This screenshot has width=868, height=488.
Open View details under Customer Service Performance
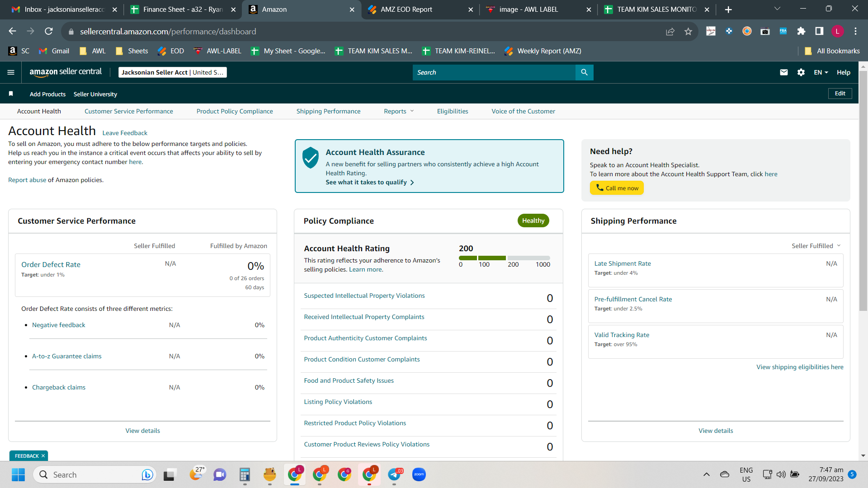143,431
